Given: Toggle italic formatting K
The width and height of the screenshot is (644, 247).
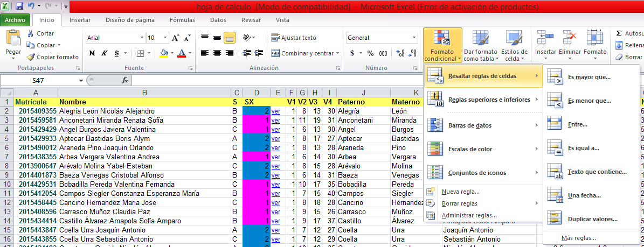Looking at the screenshot, I should pos(105,53).
